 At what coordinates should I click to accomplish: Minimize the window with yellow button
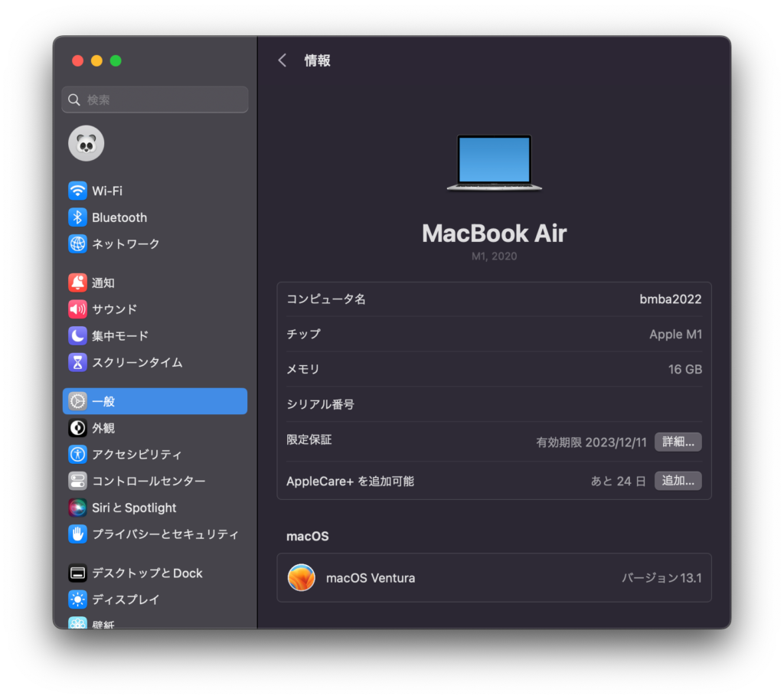(x=96, y=61)
